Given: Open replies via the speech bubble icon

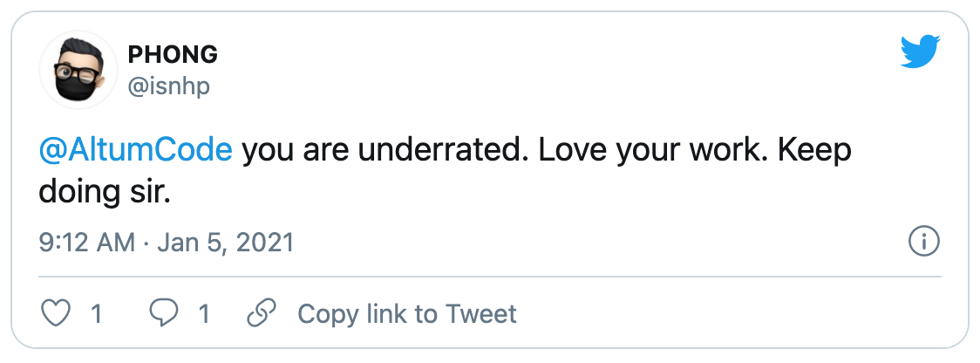Looking at the screenshot, I should click(163, 313).
